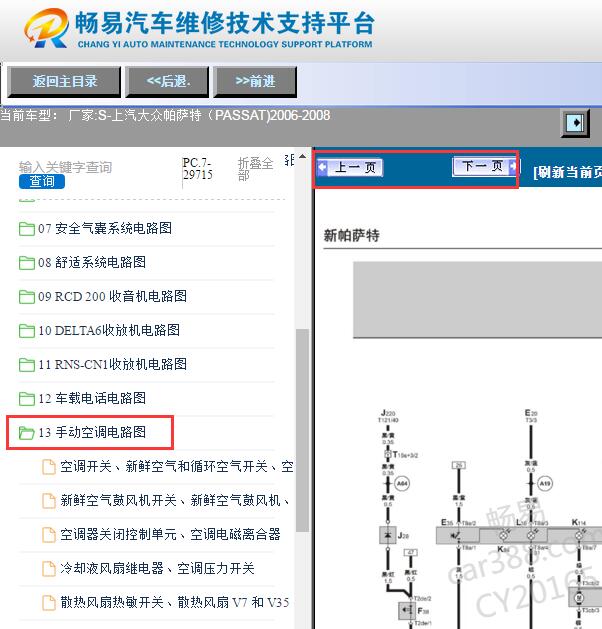The image size is (602, 629).
Task: Refresh current page via 刷新当前页
Action: (x=567, y=172)
